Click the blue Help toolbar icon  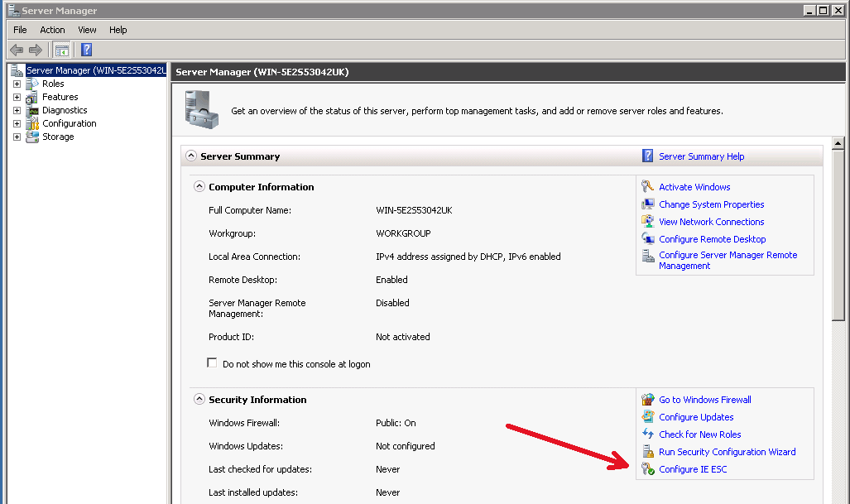click(86, 50)
